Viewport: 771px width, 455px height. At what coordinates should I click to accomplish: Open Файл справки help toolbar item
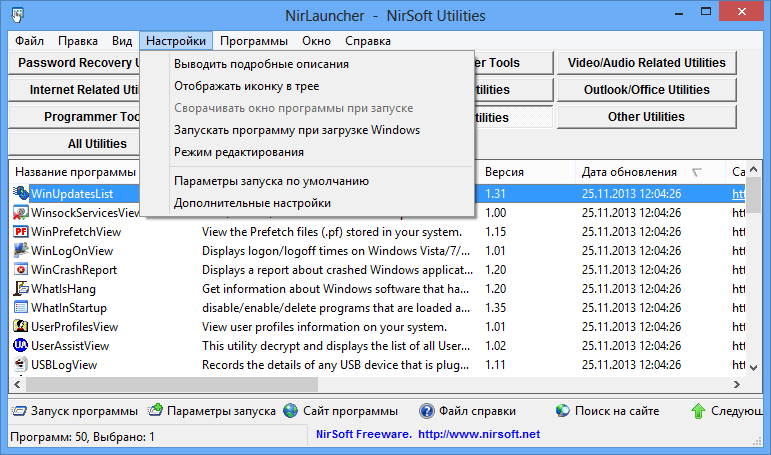click(467, 411)
